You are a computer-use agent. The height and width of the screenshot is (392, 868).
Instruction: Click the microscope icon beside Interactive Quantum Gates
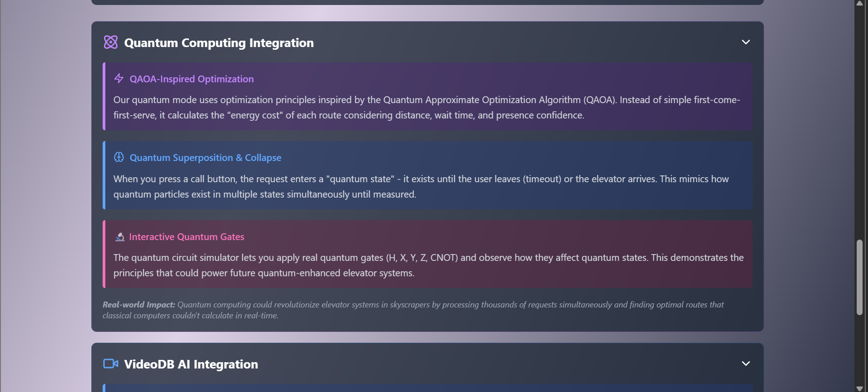(120, 236)
